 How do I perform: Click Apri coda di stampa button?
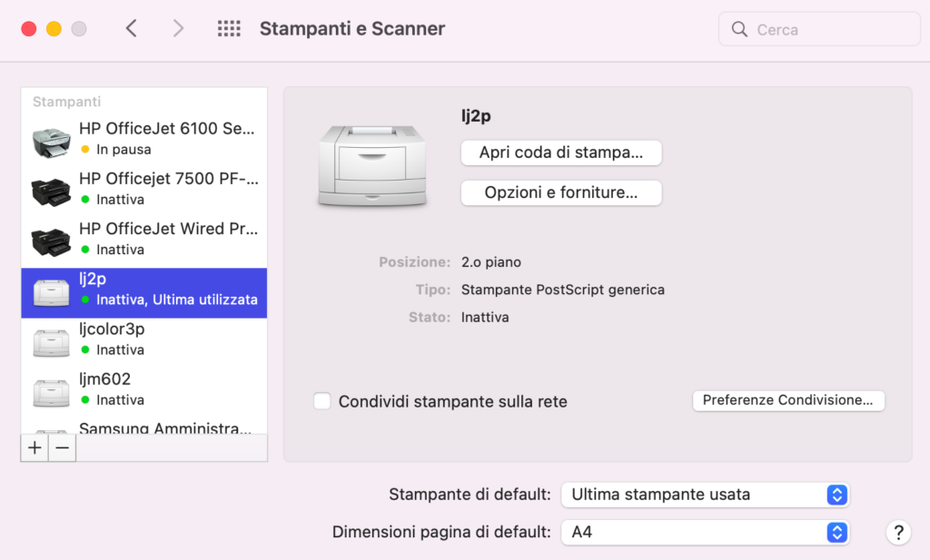coord(561,152)
